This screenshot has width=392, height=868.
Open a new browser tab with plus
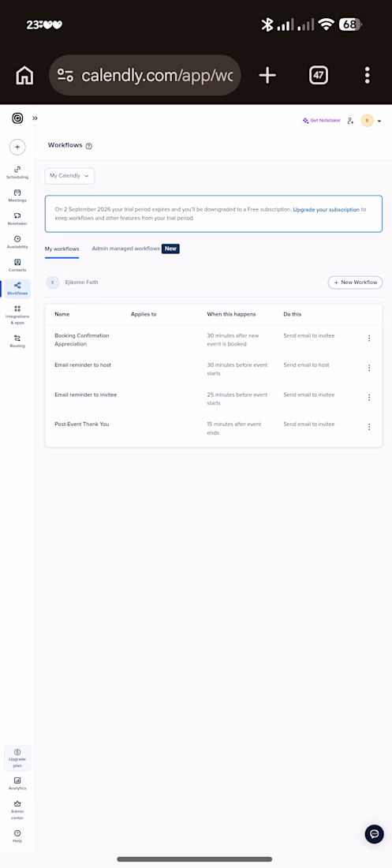coord(267,75)
